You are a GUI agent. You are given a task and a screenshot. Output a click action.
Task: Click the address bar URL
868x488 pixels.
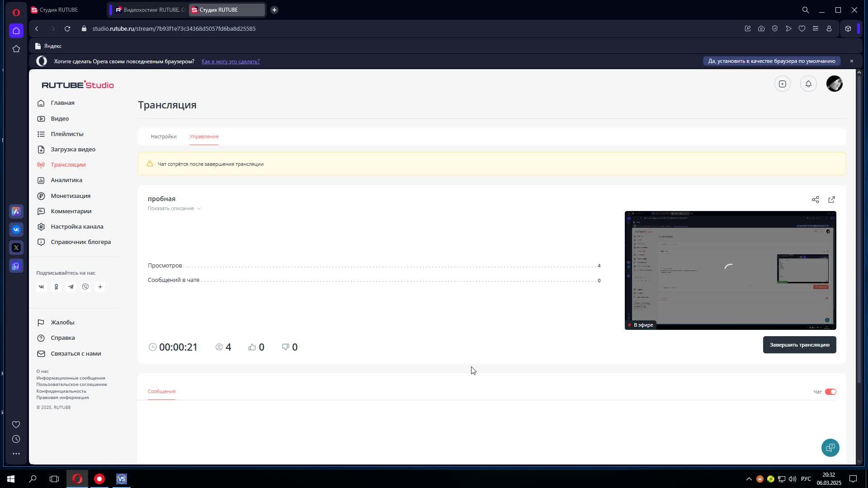point(174,28)
